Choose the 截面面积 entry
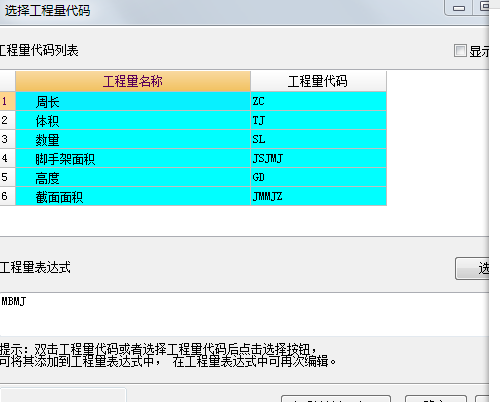The image size is (500, 402). (133, 196)
